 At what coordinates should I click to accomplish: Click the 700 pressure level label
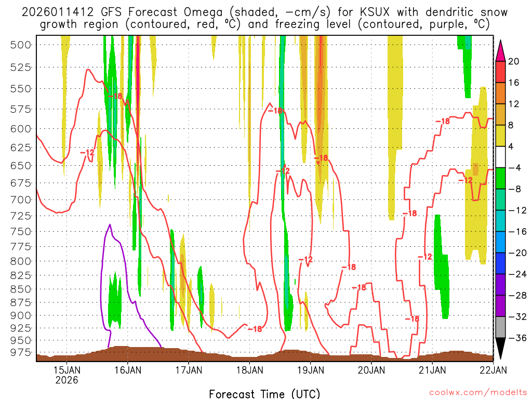tap(21, 200)
